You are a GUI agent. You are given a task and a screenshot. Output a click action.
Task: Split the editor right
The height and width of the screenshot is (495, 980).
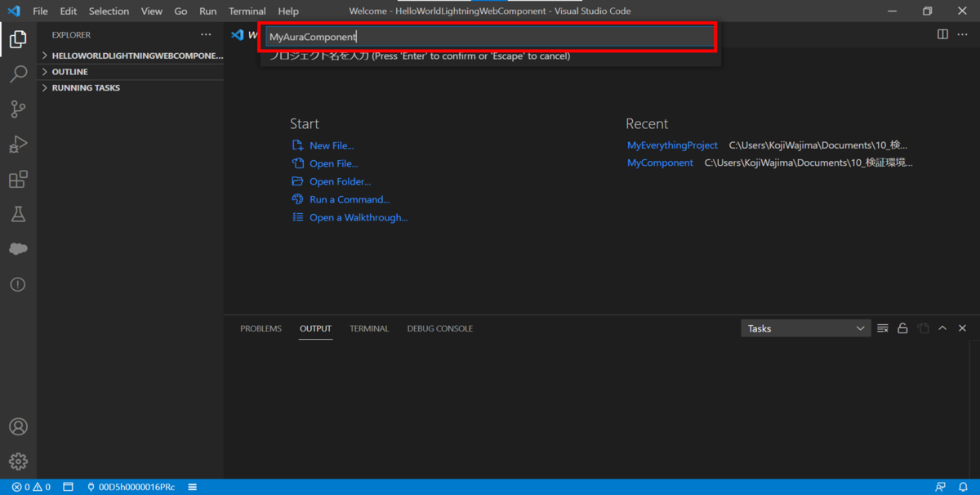(x=942, y=34)
